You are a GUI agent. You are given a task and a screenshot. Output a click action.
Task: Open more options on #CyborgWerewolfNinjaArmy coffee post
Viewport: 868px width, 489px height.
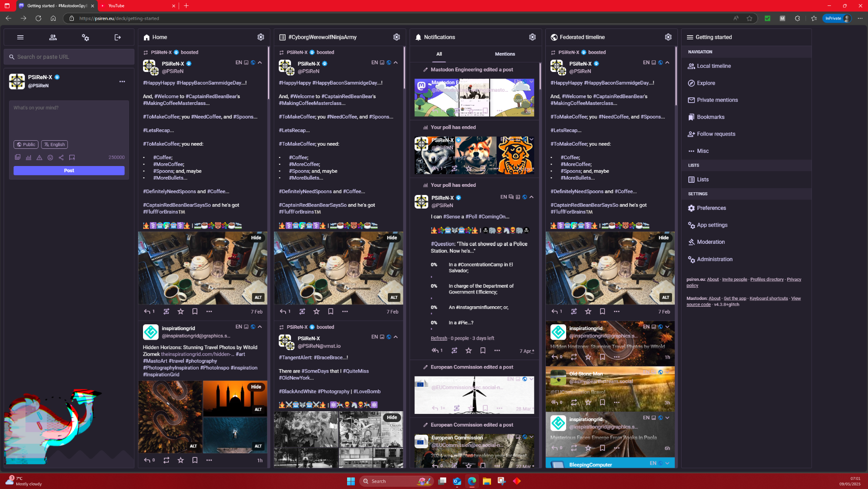(345, 311)
